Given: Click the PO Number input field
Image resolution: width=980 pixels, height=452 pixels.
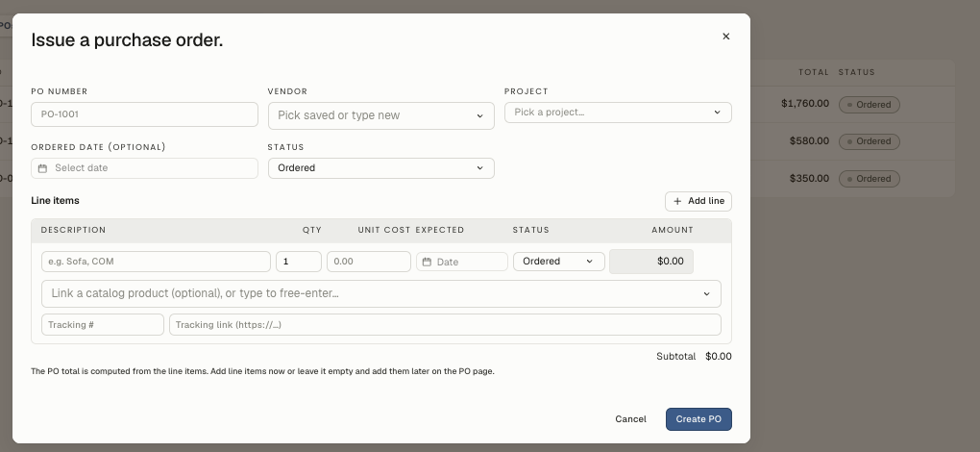Looking at the screenshot, I should 144,114.
